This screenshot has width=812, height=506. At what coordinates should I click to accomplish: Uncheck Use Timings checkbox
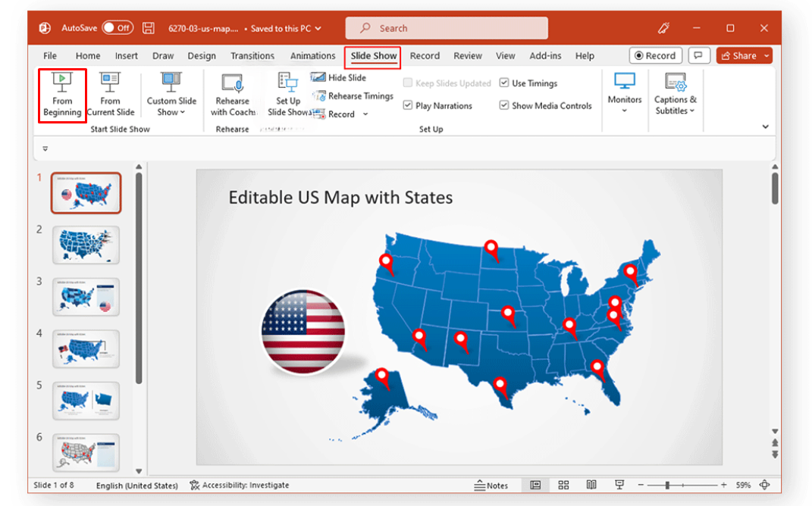528,83
